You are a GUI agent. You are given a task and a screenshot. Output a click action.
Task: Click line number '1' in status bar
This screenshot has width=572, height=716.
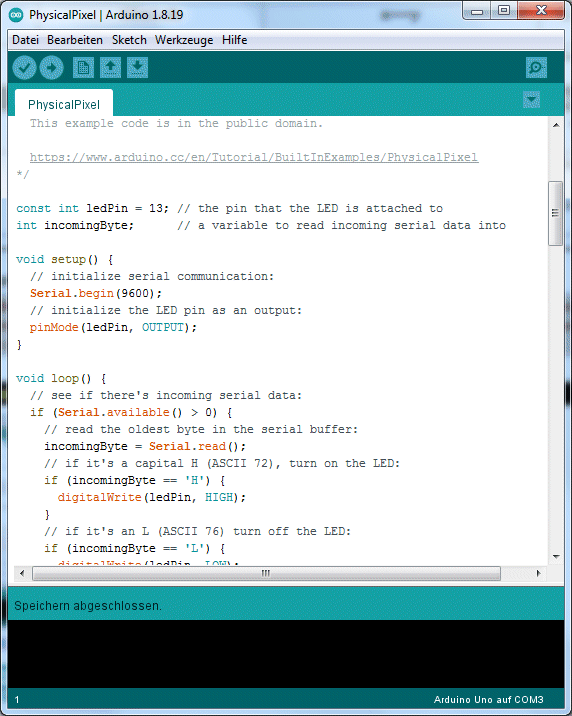tap(17, 700)
